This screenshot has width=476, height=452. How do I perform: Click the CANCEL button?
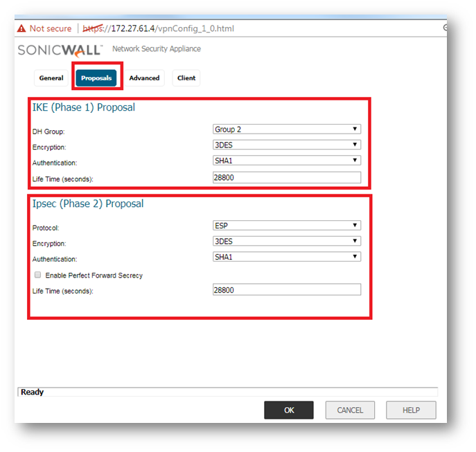(350, 410)
